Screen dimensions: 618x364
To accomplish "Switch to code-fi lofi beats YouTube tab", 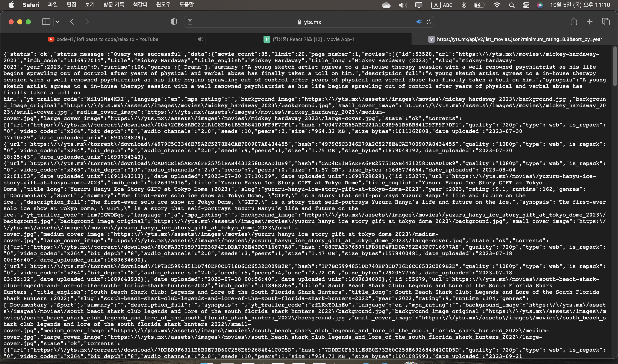I will (107, 39).
